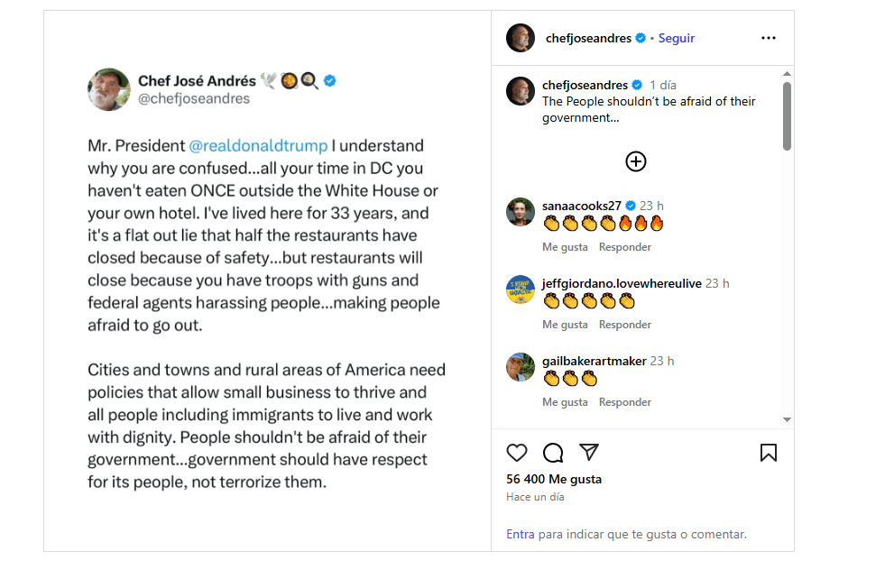Like gailbakerartmaker's comment via Me gusta
Screen dimensions: 885x588
tap(565, 402)
